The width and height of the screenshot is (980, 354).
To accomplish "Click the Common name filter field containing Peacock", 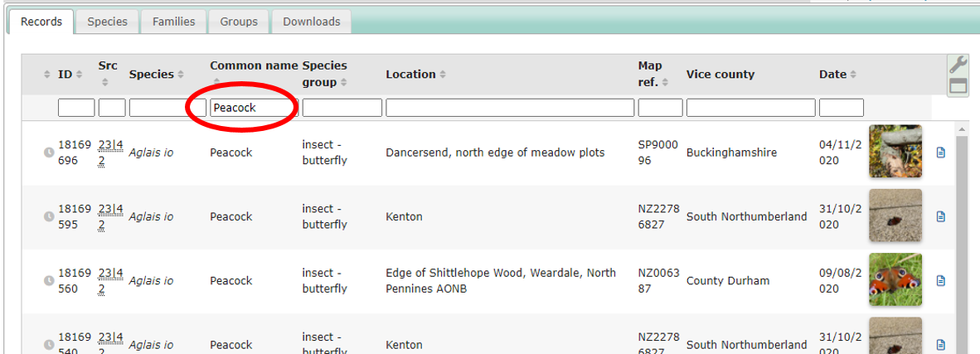I will coord(252,108).
